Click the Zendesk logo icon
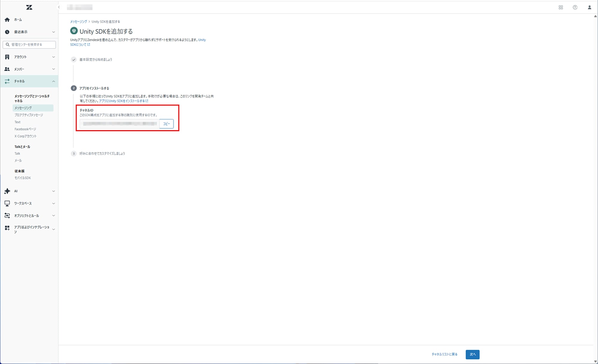The height and width of the screenshot is (364, 598). 29,7
